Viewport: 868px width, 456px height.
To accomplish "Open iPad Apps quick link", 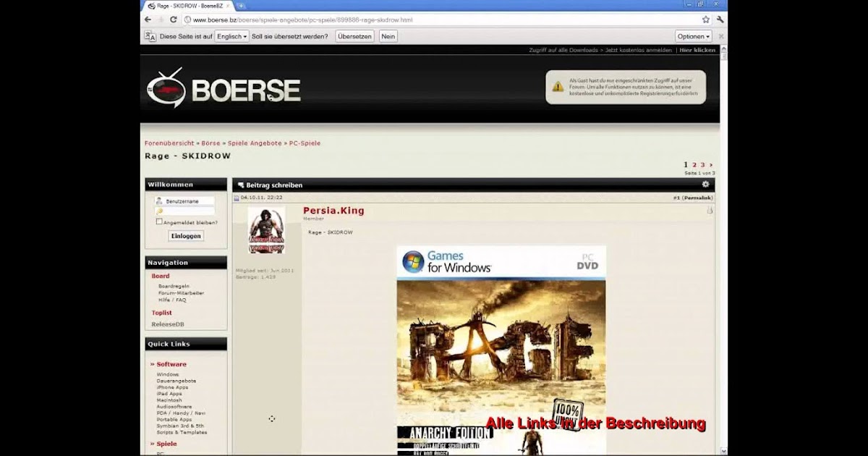I will pyautogui.click(x=169, y=394).
